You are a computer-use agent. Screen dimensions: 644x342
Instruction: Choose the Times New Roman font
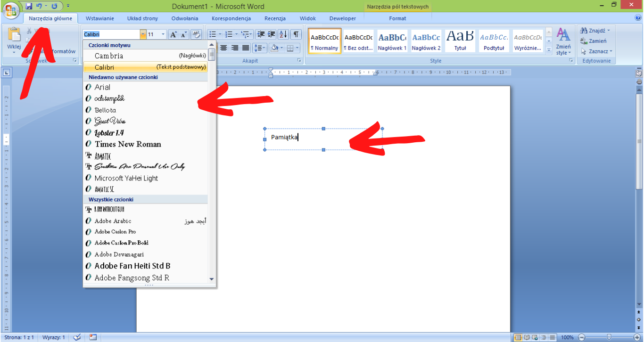146,144
